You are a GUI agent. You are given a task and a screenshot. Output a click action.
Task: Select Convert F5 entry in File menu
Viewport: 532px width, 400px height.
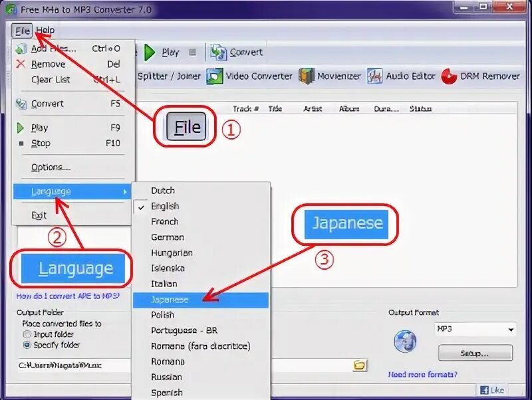73,104
